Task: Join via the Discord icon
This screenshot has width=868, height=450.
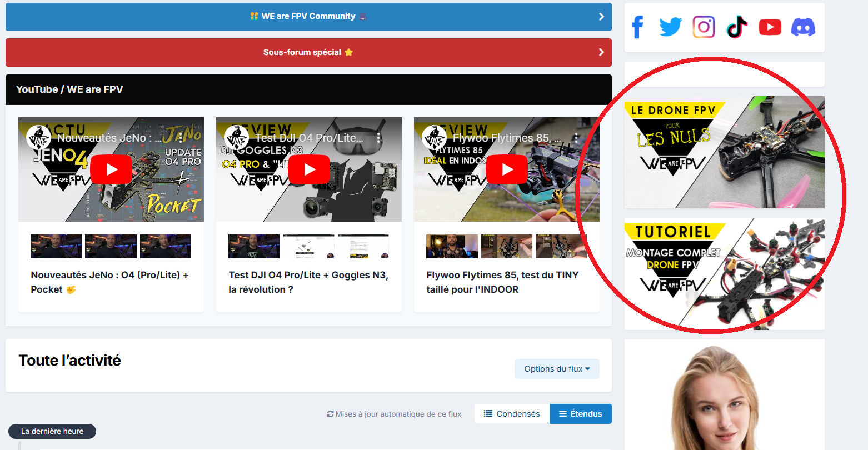Action: click(x=803, y=27)
